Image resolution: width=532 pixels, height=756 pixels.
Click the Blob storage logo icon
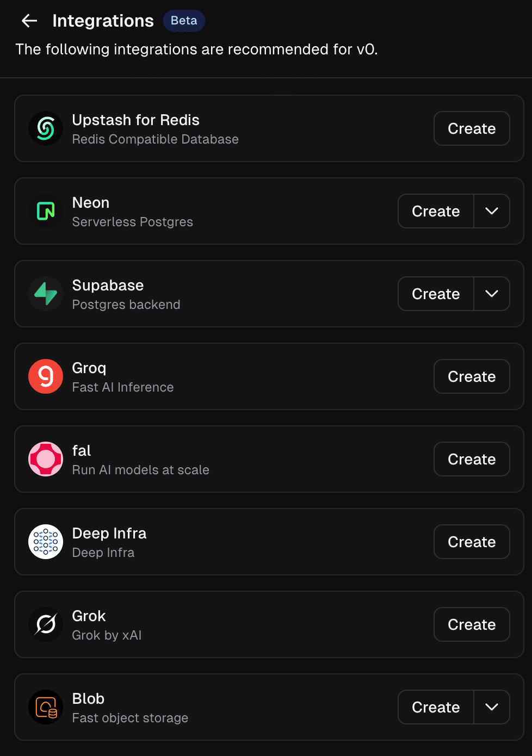pyautogui.click(x=46, y=707)
